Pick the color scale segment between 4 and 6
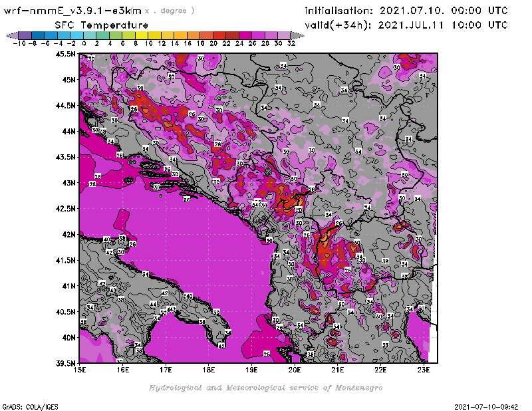The image size is (532, 411). click(116, 35)
